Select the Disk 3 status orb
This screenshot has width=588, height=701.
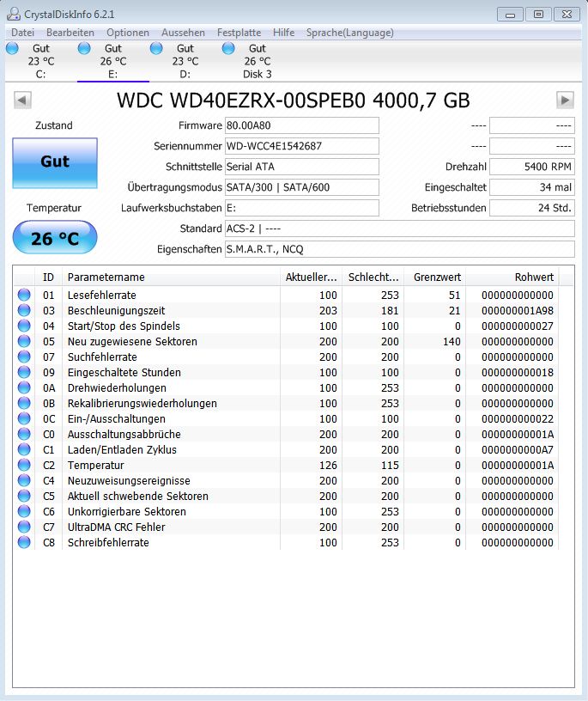coord(228,48)
